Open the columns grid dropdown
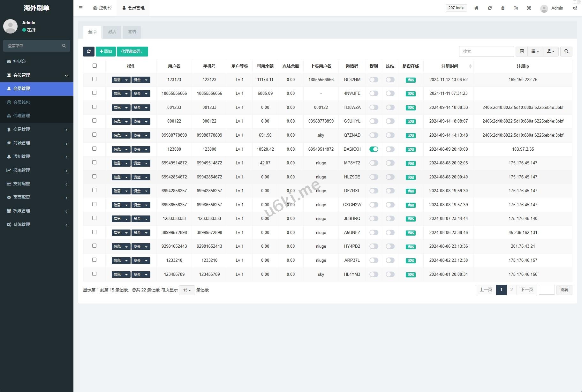 point(535,51)
